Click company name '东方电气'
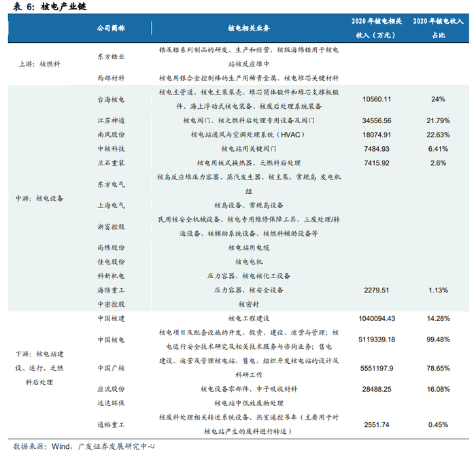Viewport: 476px width, 457px height. coord(111,184)
